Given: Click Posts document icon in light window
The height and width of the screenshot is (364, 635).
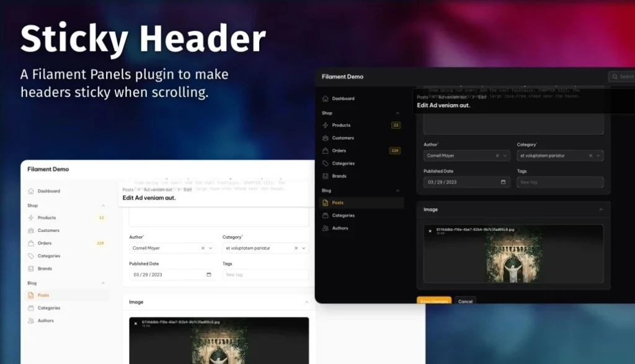Looking at the screenshot, I should 31,295.
